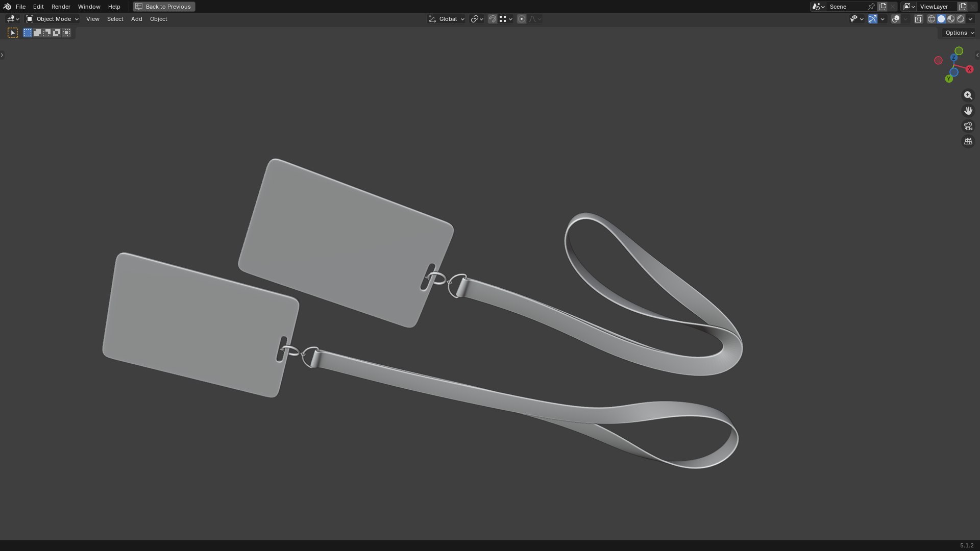Image resolution: width=980 pixels, height=551 pixels.
Task: Add a new view layer
Action: tap(963, 7)
